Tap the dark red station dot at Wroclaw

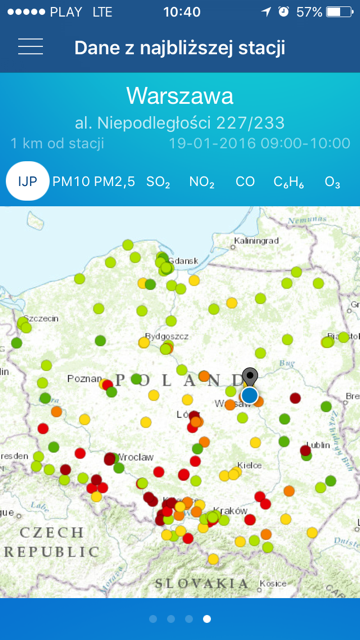coord(109,458)
